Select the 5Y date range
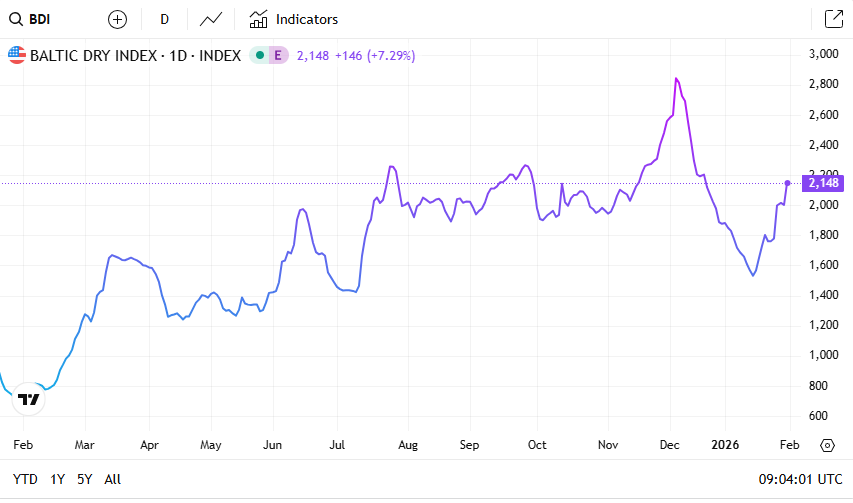Image resolution: width=853 pixels, height=503 pixels. pos(85,479)
